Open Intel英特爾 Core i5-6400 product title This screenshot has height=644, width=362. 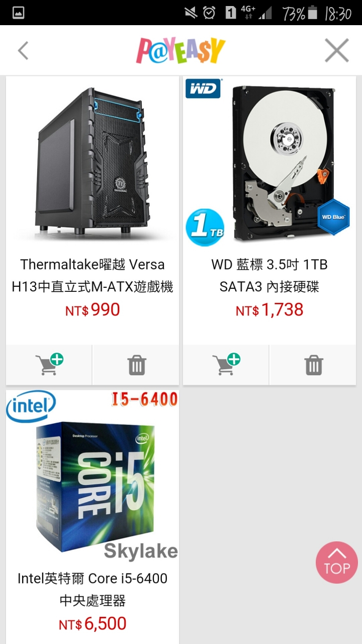coord(93,589)
